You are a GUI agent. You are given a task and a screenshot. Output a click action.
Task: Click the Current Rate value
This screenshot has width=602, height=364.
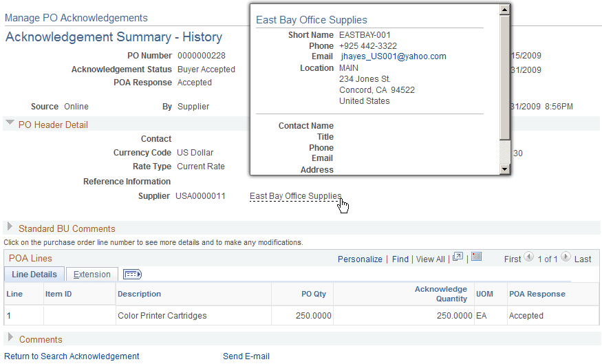click(x=201, y=167)
